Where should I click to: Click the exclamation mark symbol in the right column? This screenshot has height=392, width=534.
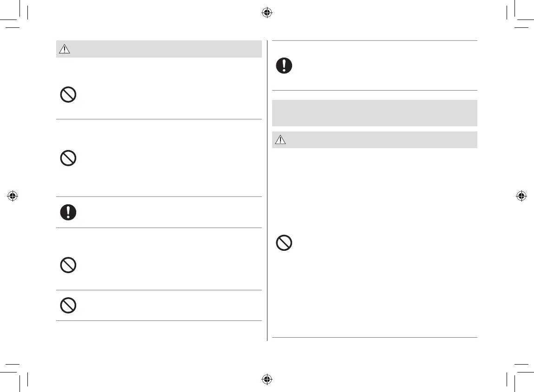[284, 65]
